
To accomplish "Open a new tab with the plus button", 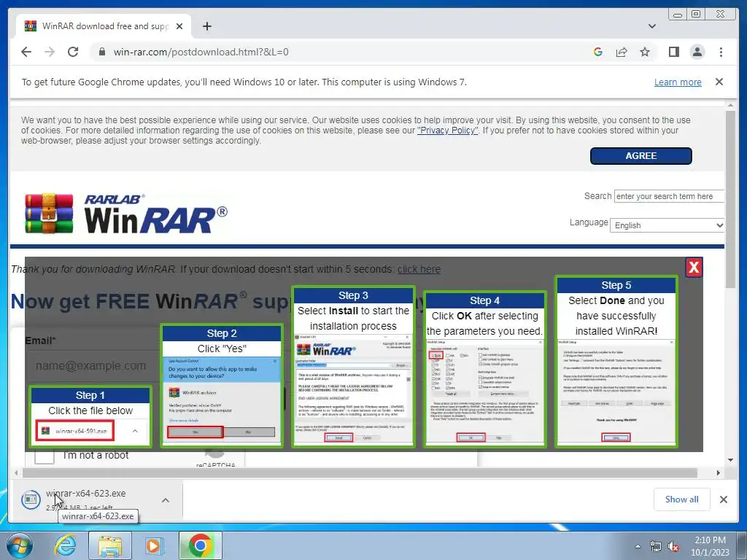I will click(206, 26).
